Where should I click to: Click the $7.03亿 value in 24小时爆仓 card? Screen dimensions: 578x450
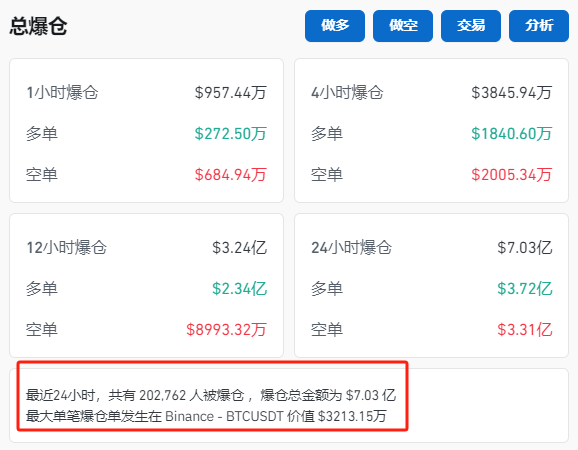click(525, 247)
